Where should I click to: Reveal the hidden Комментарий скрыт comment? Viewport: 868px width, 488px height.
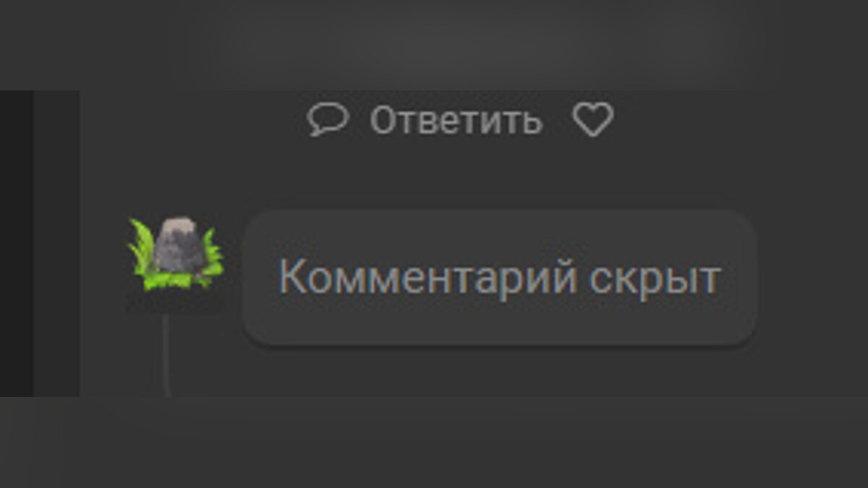499,278
